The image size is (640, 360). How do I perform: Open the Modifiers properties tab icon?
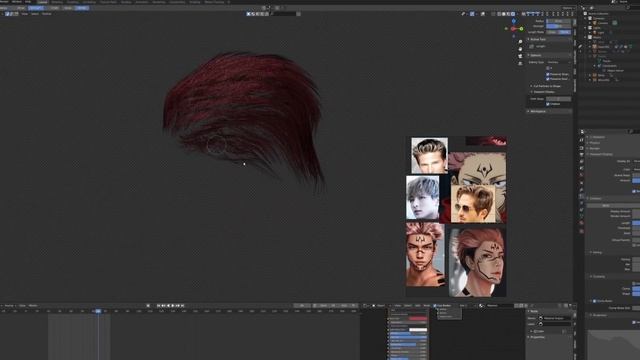[x=582, y=189]
